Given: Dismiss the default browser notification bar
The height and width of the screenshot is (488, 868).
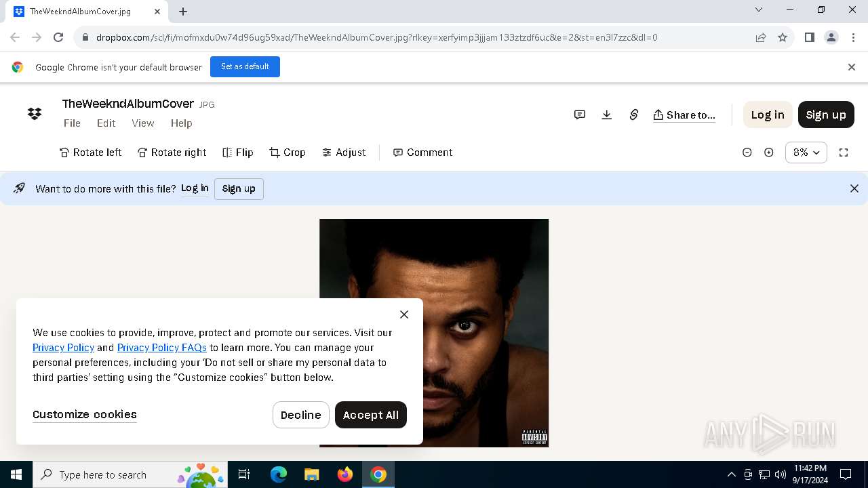Looking at the screenshot, I should click(x=852, y=67).
